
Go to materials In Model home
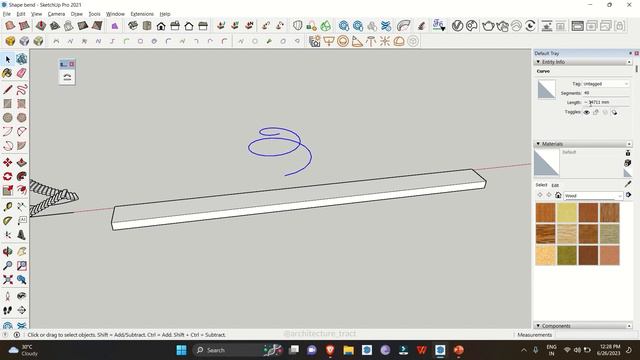558,195
